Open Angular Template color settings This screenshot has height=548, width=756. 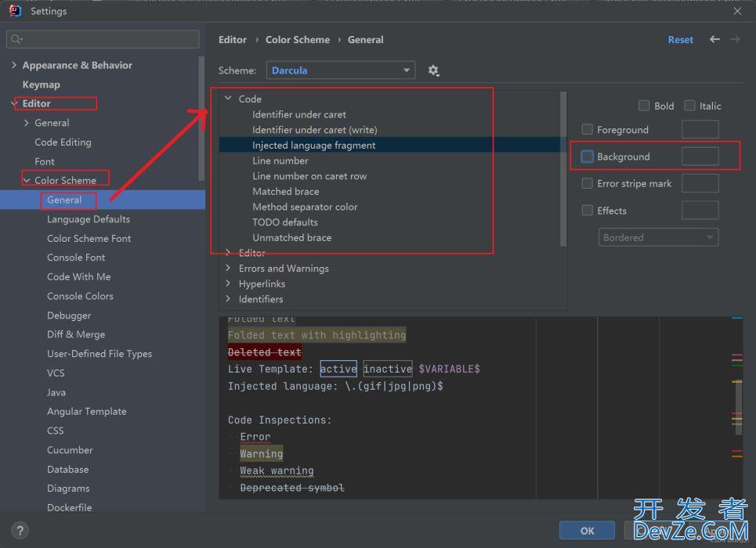[87, 411]
